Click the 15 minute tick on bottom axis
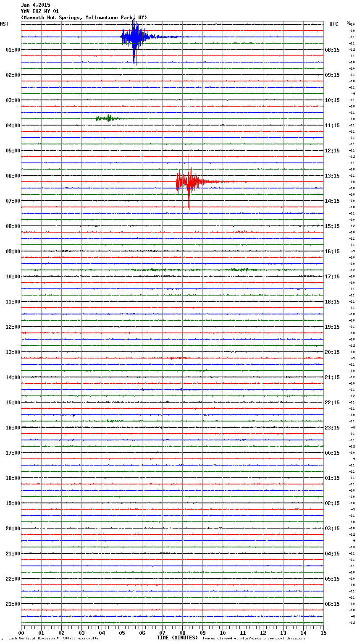The height and width of the screenshot is (644, 357). tap(323, 633)
